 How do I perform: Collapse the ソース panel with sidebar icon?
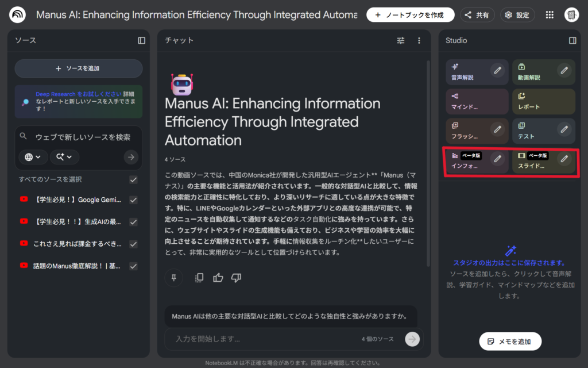[142, 40]
